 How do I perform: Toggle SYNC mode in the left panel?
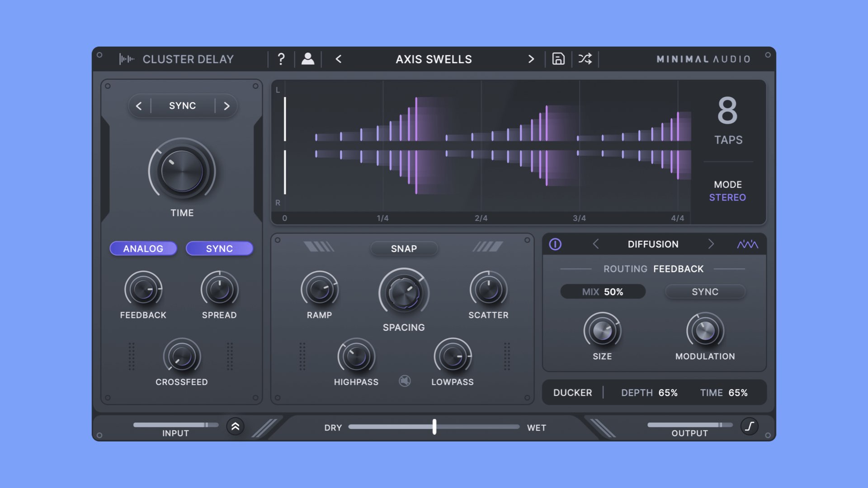(x=220, y=248)
